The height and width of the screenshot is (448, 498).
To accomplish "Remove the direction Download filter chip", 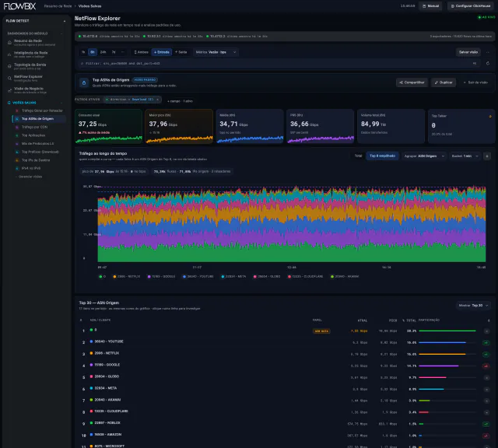I will coord(157,100).
